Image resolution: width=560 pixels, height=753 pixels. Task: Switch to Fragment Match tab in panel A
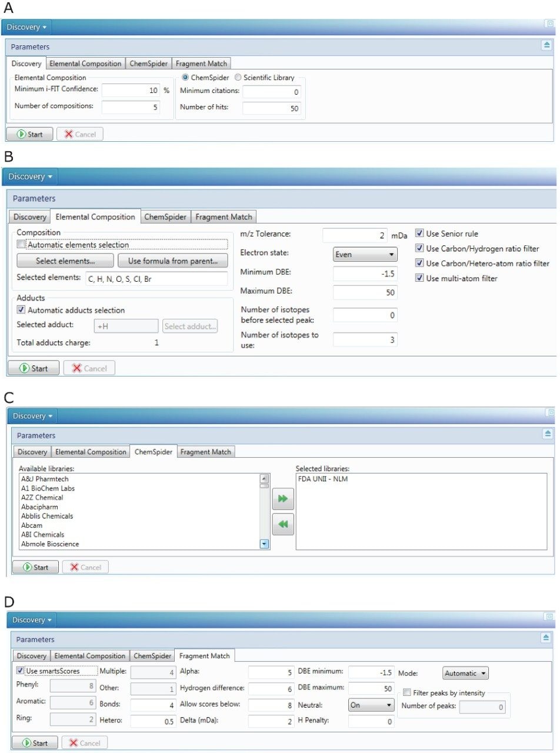click(x=201, y=64)
